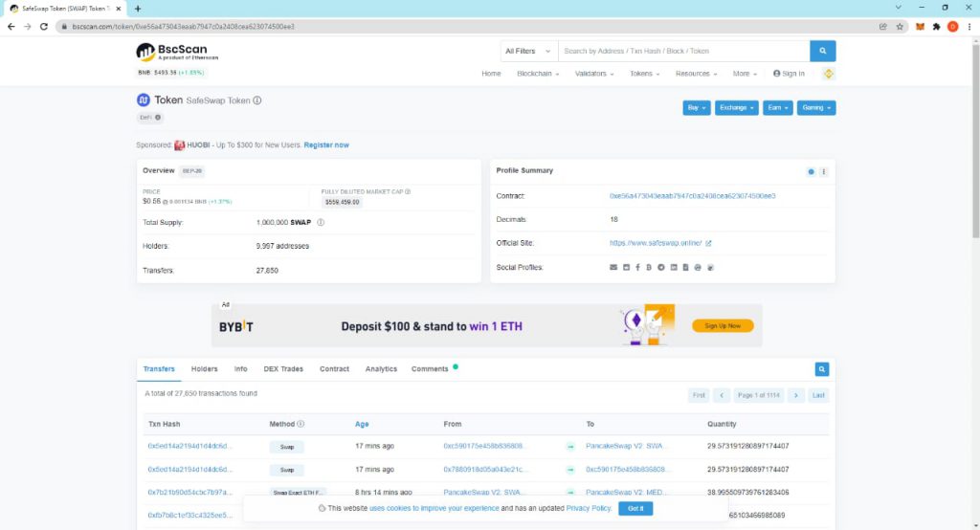Screen dimensions: 980x530
Task: Open a new browser tab
Action: pyautogui.click(x=138, y=9)
